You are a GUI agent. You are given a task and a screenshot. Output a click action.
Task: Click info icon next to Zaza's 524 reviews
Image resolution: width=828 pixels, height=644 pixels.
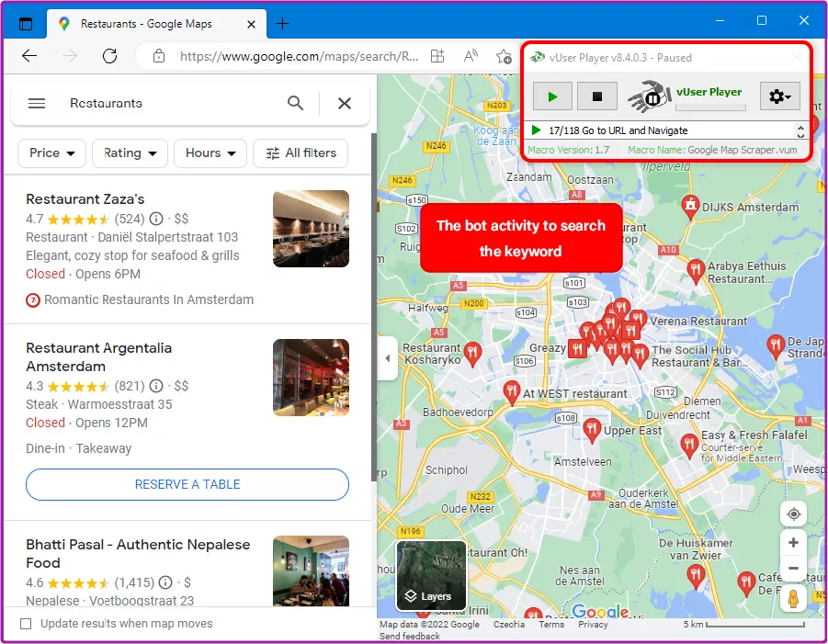click(156, 219)
